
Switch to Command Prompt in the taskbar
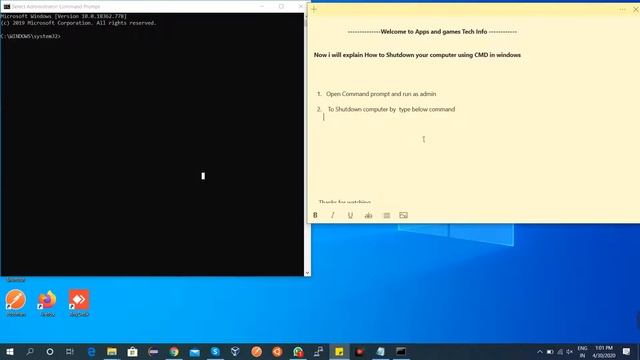401,351
